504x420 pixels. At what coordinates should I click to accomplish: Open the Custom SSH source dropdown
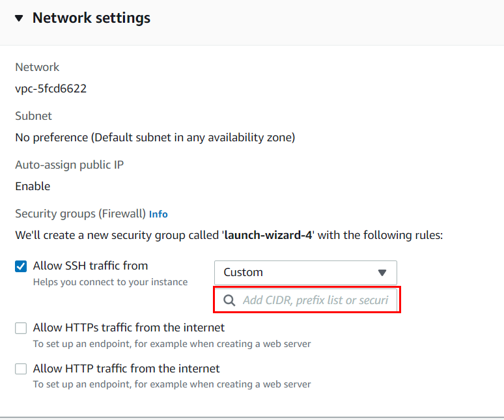coord(305,272)
